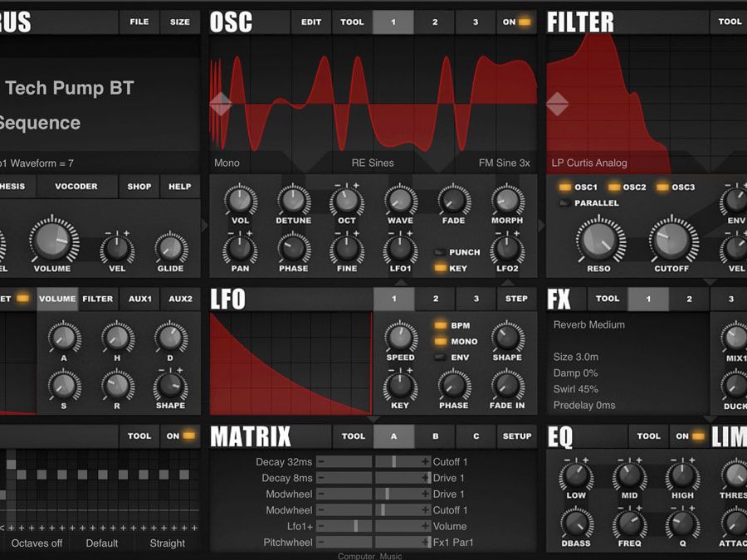Click the VOCODER button
Viewport: 747px width, 560px height.
(76, 186)
